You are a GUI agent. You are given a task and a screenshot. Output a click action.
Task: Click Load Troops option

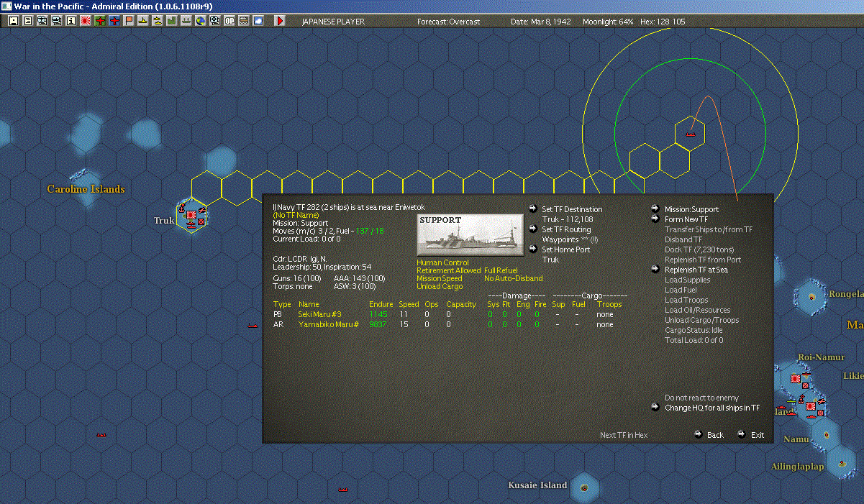pos(686,300)
